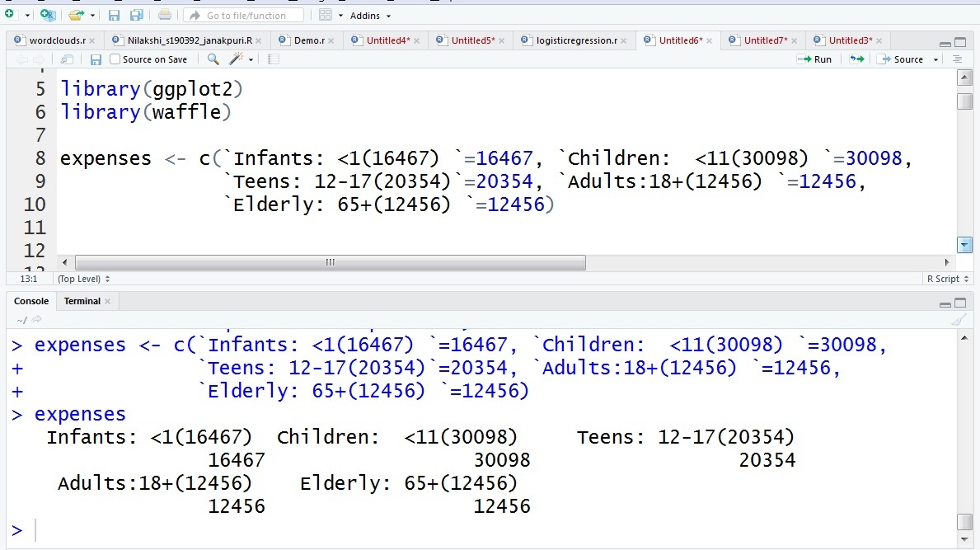Enable the Source on Save checkbox
This screenshot has width=980, height=550.
coord(115,59)
